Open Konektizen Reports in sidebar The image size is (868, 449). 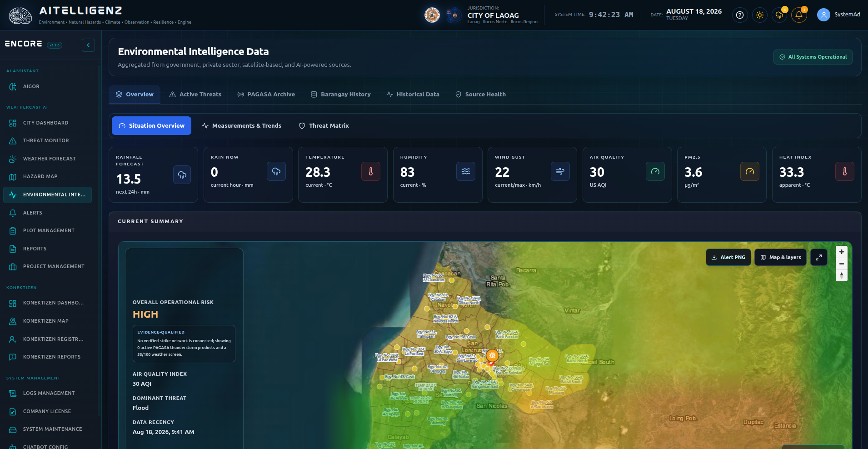click(x=47, y=357)
